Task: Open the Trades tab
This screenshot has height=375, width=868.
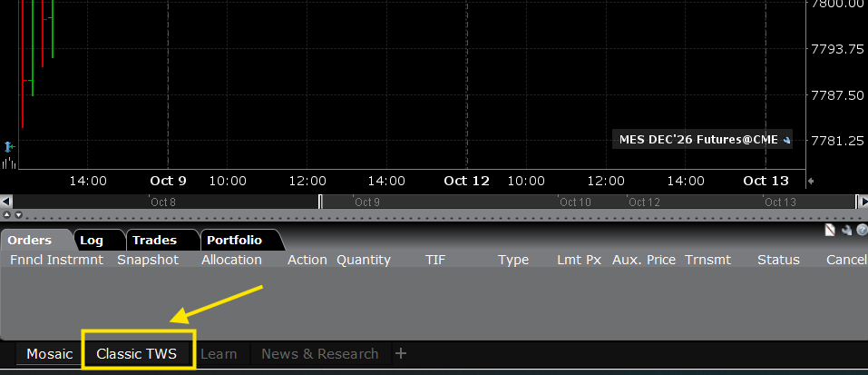Action: (154, 241)
